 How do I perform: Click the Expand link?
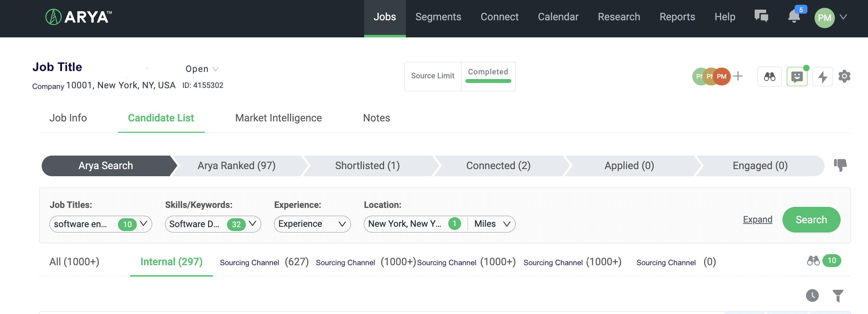click(x=758, y=220)
